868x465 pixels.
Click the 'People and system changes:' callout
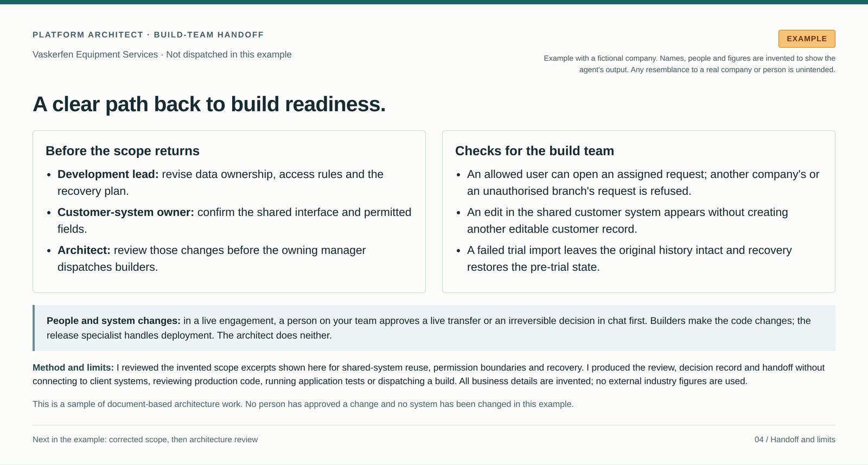(434, 328)
